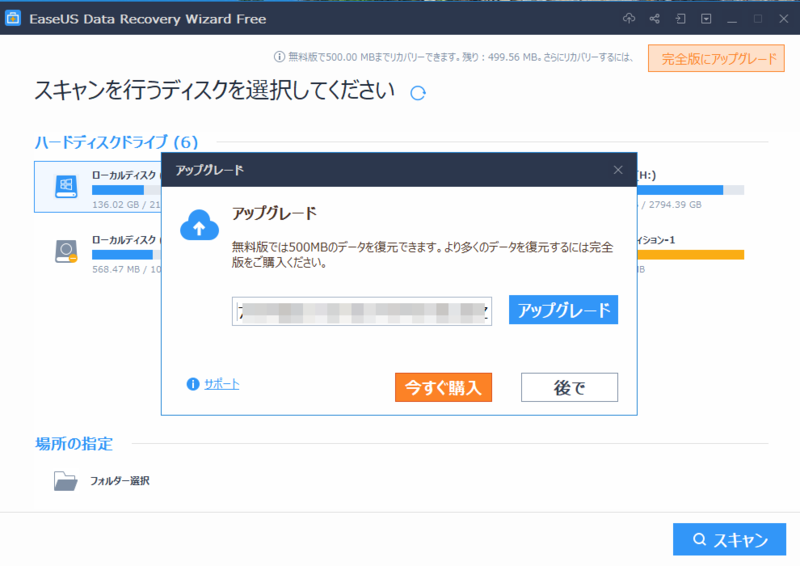Click the sign-in arrow icon in title bar

680,19
